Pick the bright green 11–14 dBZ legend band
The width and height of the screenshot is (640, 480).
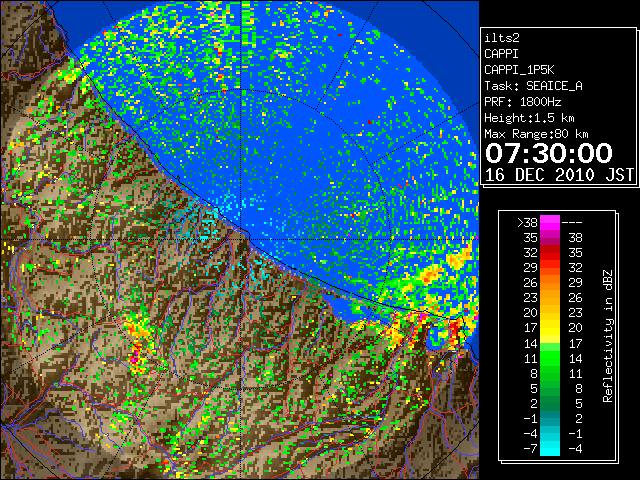coord(550,358)
